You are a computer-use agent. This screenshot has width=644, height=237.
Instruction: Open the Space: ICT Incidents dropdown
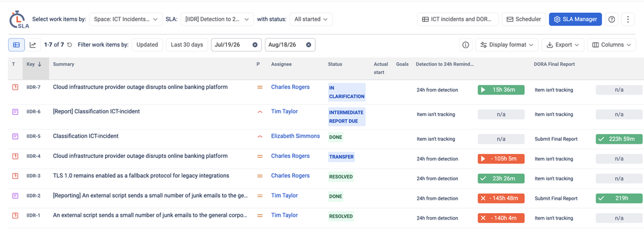126,19
